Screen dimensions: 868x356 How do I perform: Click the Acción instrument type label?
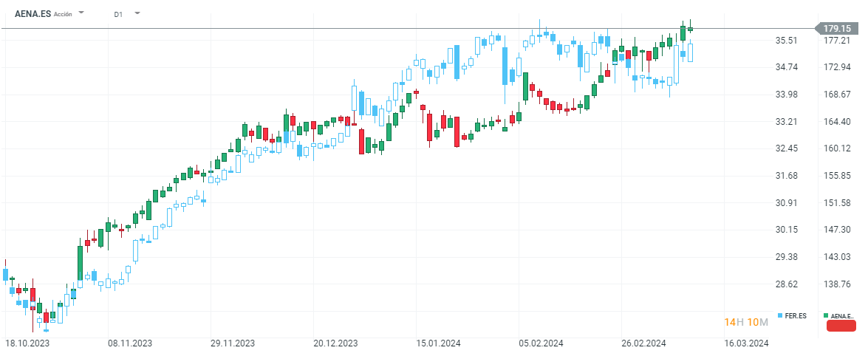click(64, 14)
